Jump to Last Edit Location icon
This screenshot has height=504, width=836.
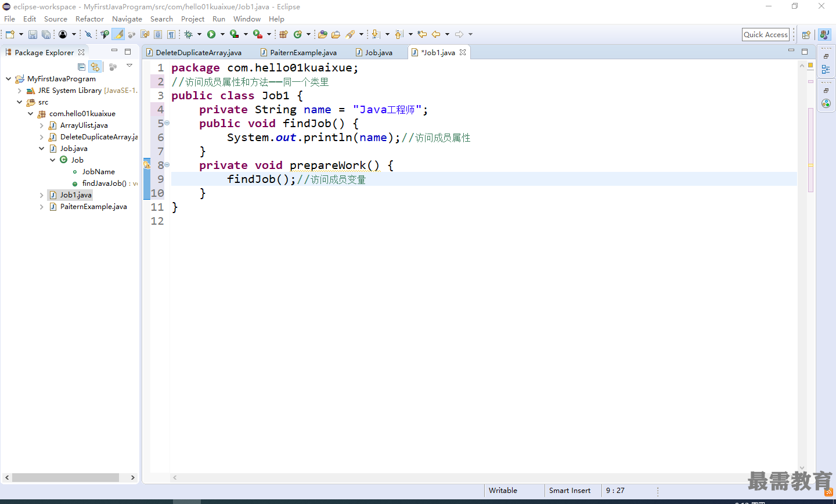coord(422,34)
